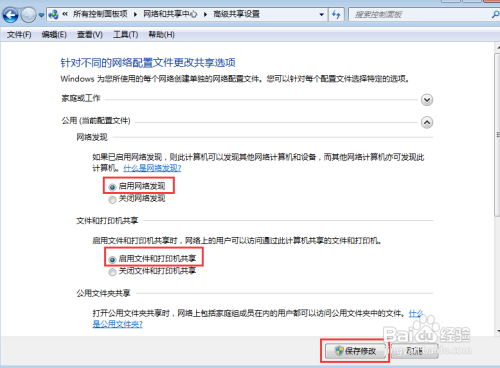Click 高级共享设置 in the breadcrumb
Screen dimensions: 500x368
[236, 14]
